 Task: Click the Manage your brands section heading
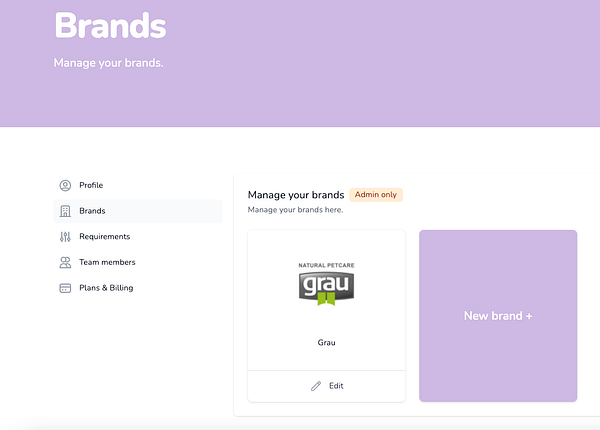click(x=296, y=195)
